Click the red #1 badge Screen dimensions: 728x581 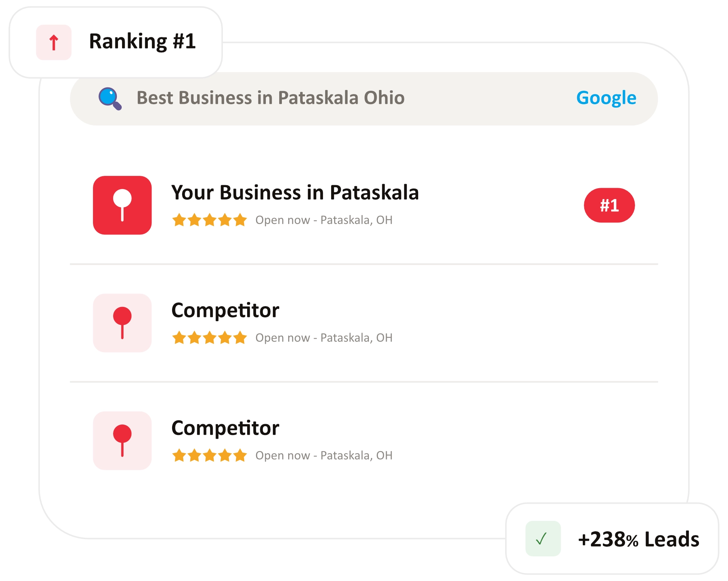pos(609,205)
